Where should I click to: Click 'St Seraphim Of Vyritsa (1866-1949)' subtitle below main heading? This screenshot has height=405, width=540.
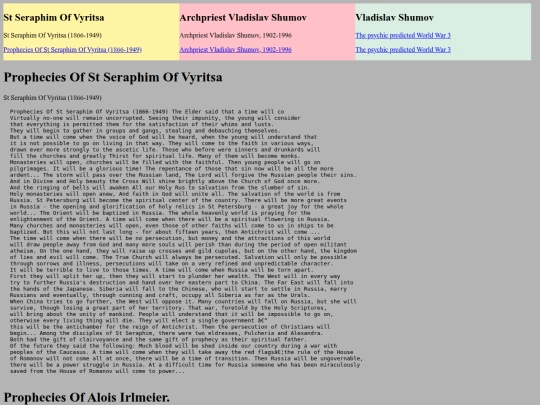pos(52,98)
